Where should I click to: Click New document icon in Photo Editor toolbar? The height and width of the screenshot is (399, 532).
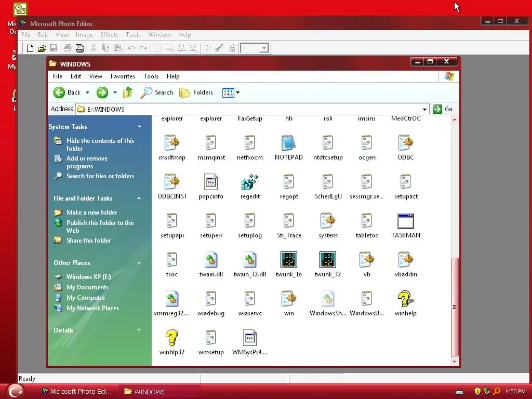point(30,48)
